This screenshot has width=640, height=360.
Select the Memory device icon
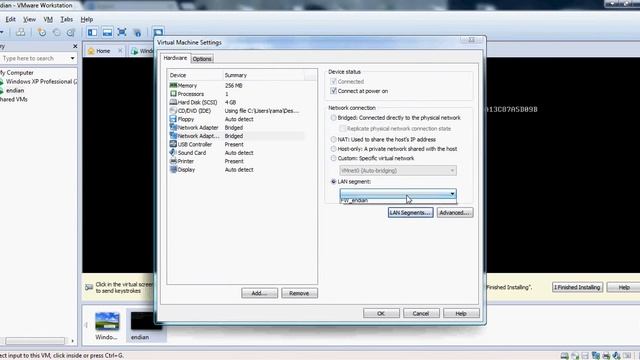click(173, 85)
